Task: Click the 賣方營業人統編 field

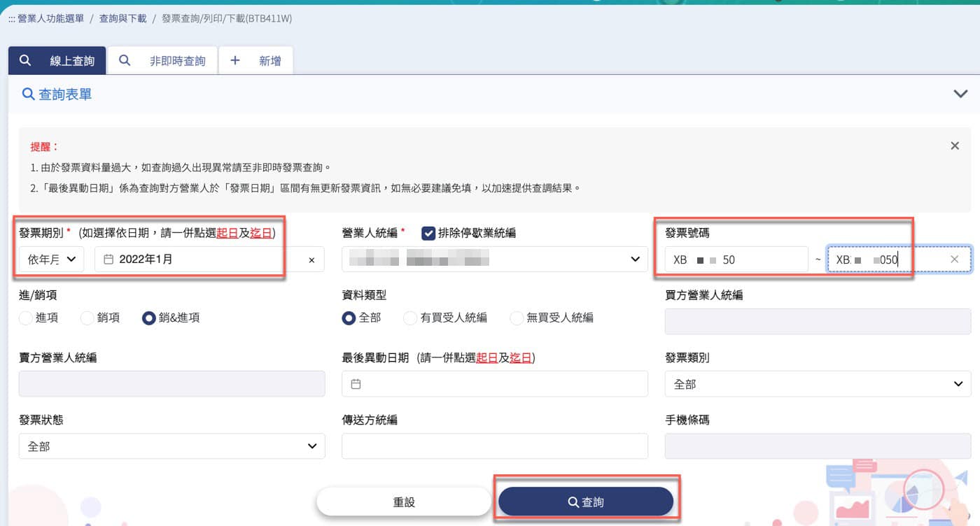Action: (x=171, y=384)
